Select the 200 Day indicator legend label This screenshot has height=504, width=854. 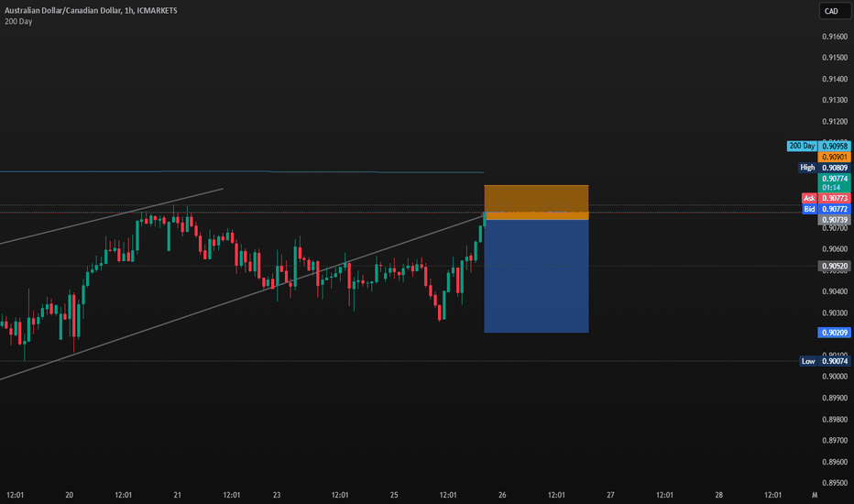point(18,21)
